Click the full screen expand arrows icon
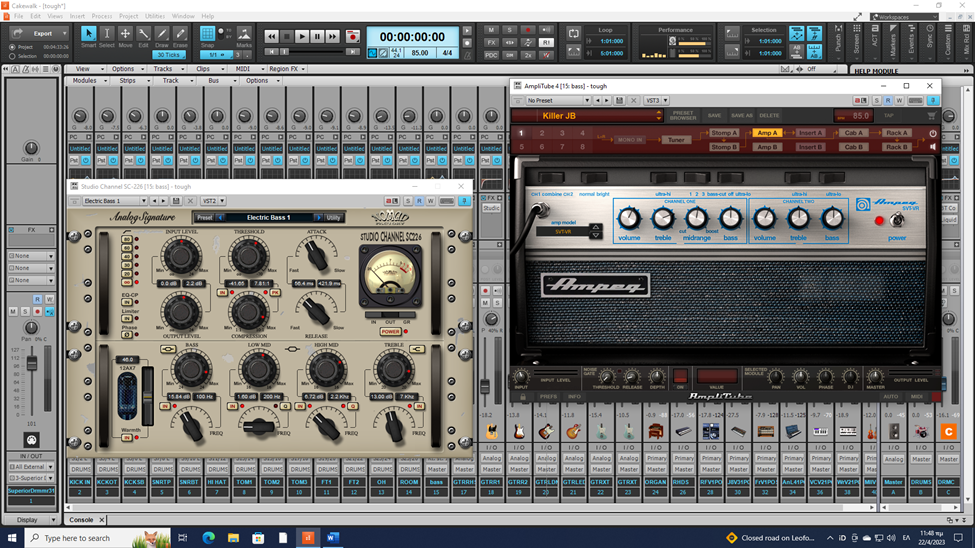 coord(857,17)
